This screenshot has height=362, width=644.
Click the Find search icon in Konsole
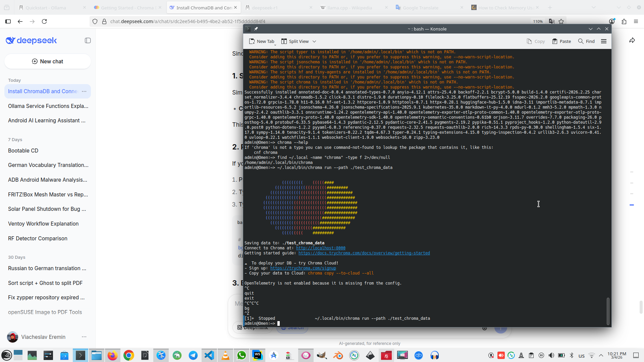581,41
